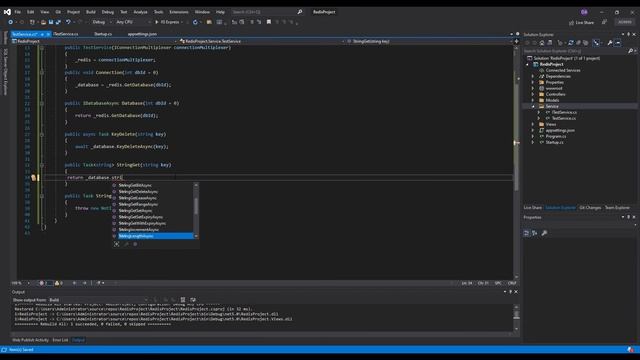Switch to Git Changes tab

(x=590, y=208)
